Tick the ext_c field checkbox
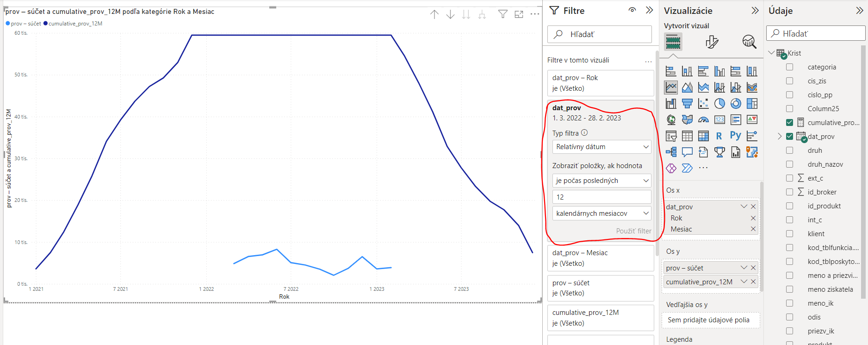The image size is (868, 345). tap(790, 178)
